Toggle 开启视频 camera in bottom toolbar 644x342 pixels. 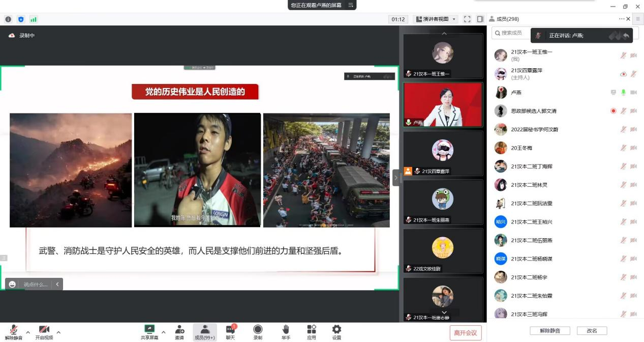(44, 332)
